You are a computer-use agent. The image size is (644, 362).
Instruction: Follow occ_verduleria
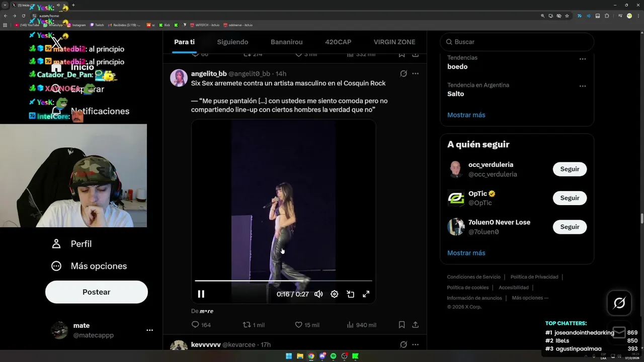tap(570, 169)
